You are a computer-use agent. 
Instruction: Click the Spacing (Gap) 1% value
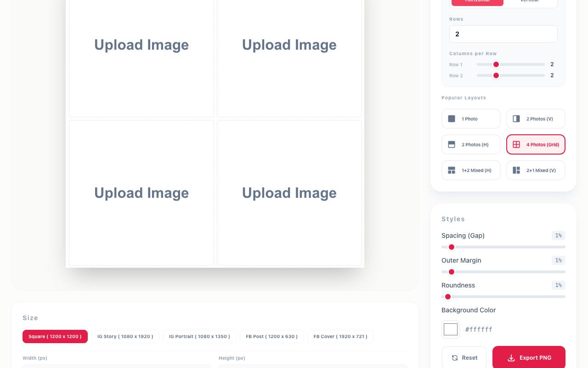tap(559, 236)
